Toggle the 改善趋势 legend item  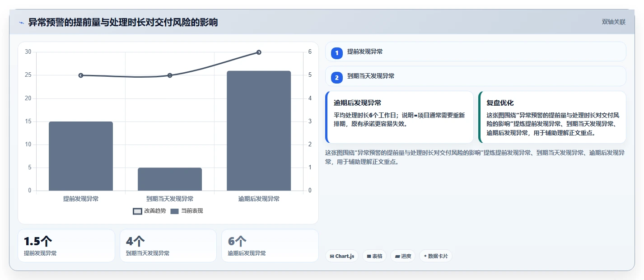click(x=149, y=211)
